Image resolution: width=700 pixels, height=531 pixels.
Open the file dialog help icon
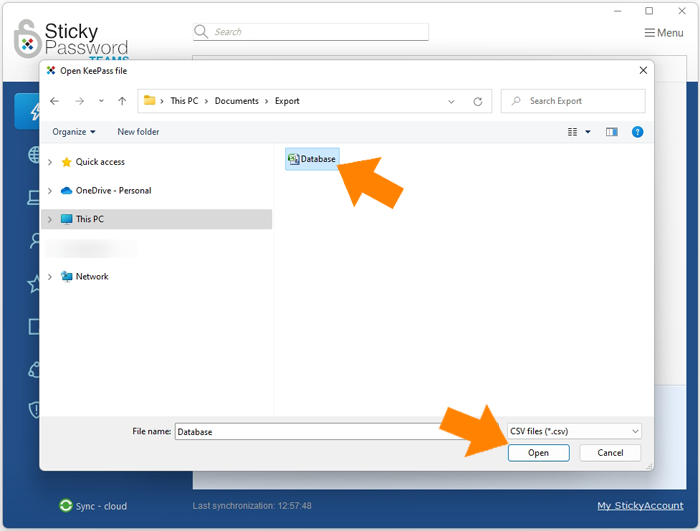[x=637, y=132]
